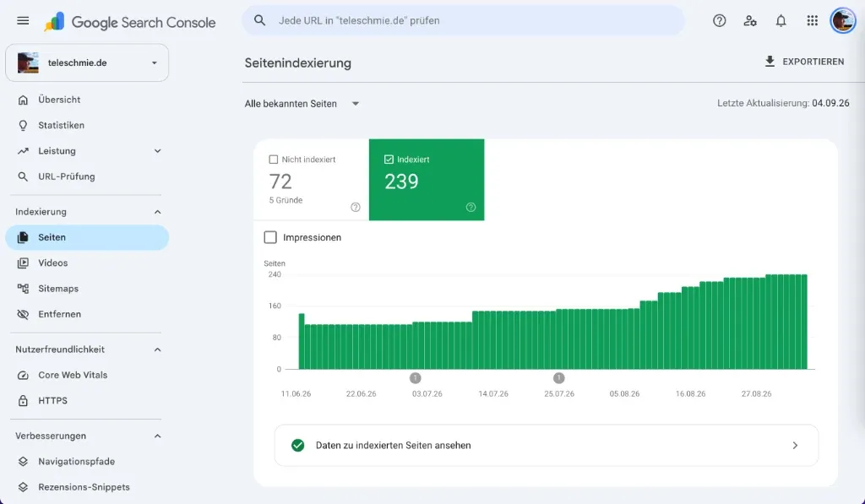Click the not-indexed count 72

[280, 182]
